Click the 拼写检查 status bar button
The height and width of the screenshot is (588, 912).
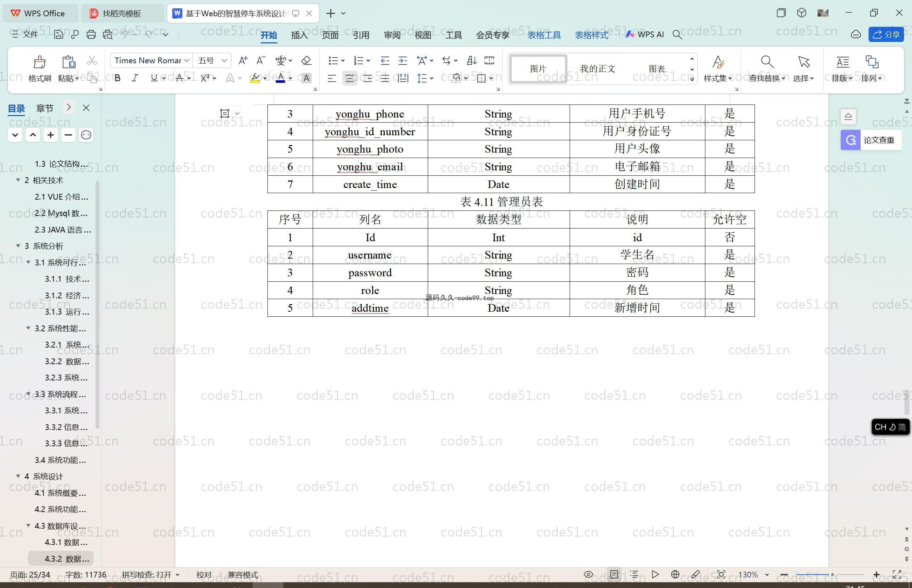(x=147, y=575)
